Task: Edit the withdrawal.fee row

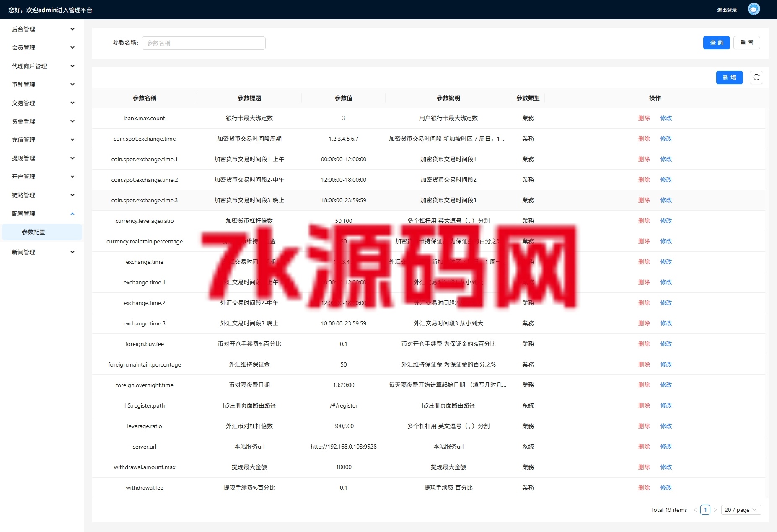Action: (x=666, y=488)
